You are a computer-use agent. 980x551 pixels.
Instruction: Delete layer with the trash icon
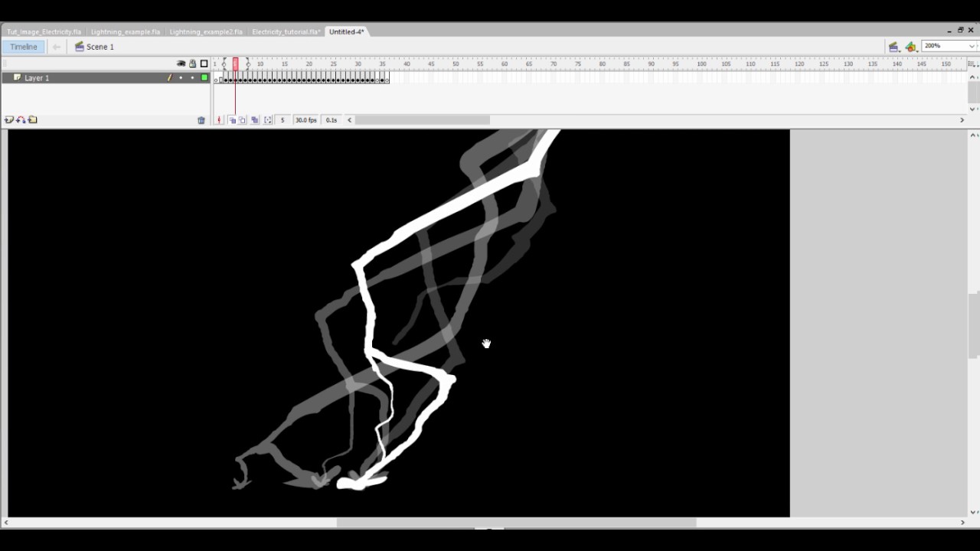201,120
